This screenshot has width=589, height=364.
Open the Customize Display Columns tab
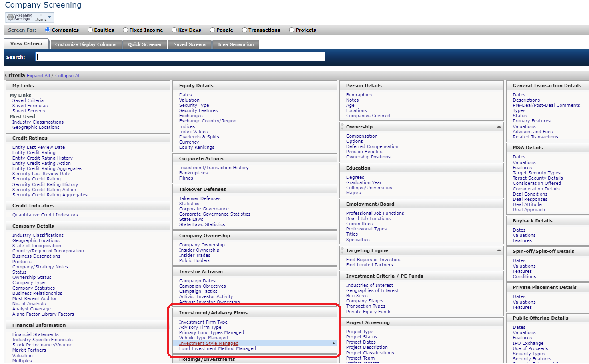point(86,44)
